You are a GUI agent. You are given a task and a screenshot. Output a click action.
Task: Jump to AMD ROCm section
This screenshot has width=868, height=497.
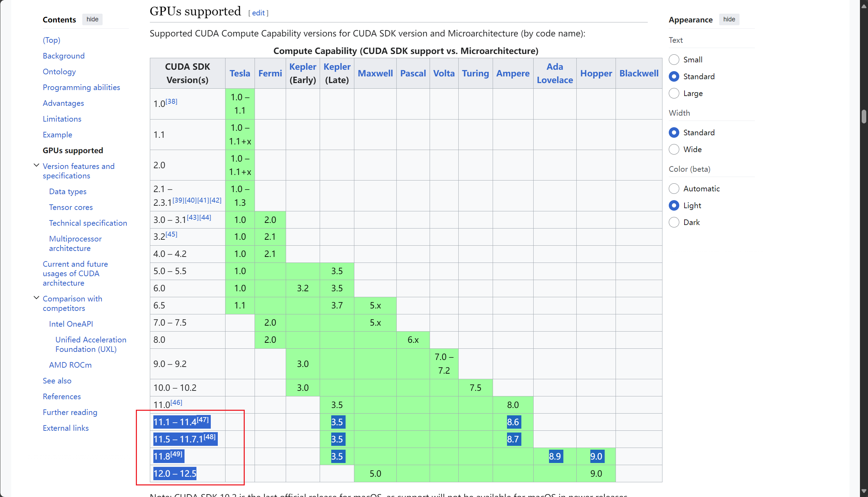[70, 365]
